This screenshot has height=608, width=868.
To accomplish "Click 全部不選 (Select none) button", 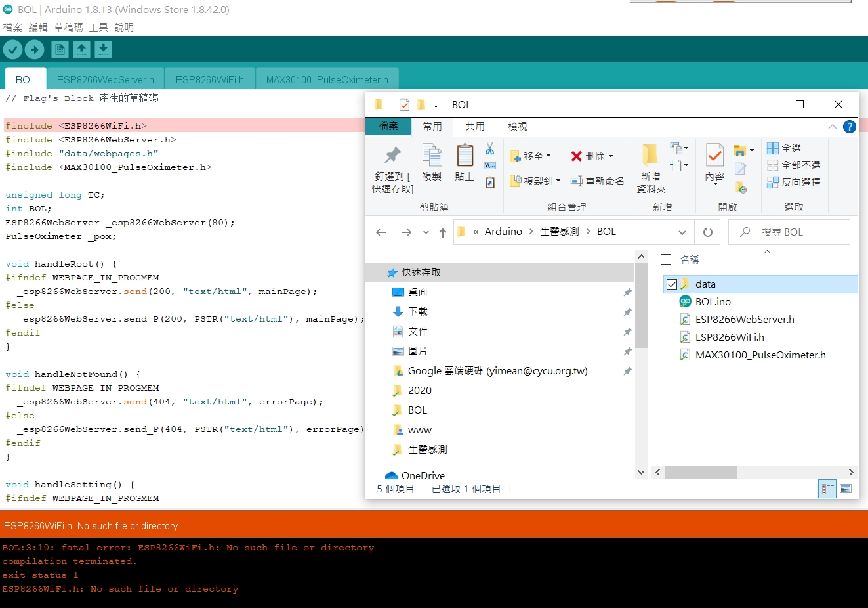I will [794, 165].
